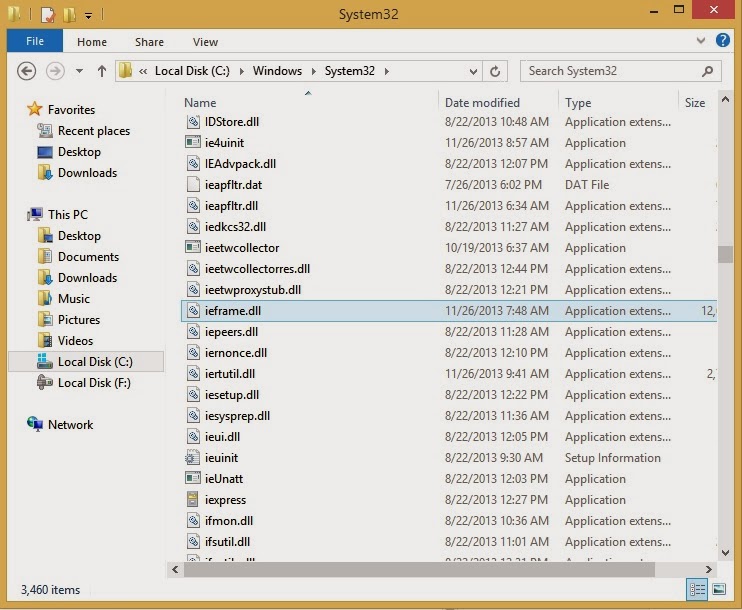Select Local Disk (F:) in navigation pane
The height and width of the screenshot is (610, 742).
[x=94, y=383]
